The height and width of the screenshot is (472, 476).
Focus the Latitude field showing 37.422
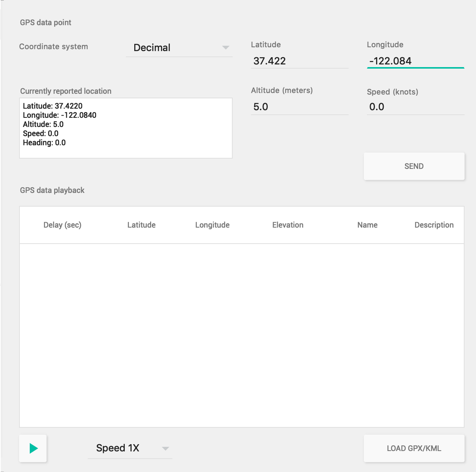[299, 61]
